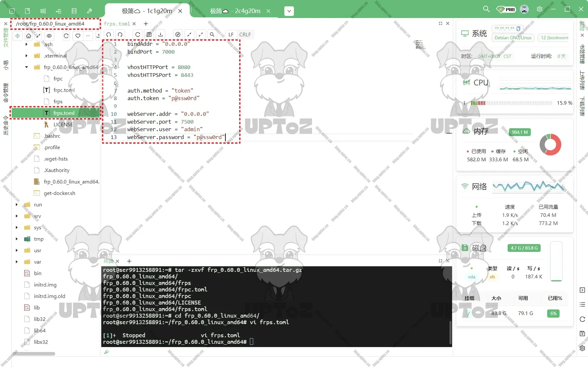Click the terminal icon in the green title bar
Viewport: 588px width, 368px height.
click(12, 11)
